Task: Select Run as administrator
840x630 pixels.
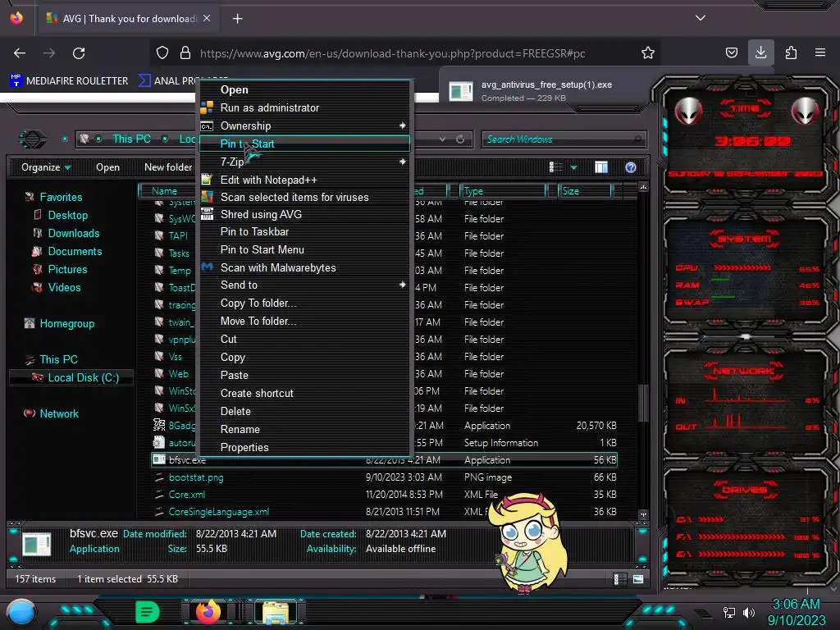Action: pos(304,107)
